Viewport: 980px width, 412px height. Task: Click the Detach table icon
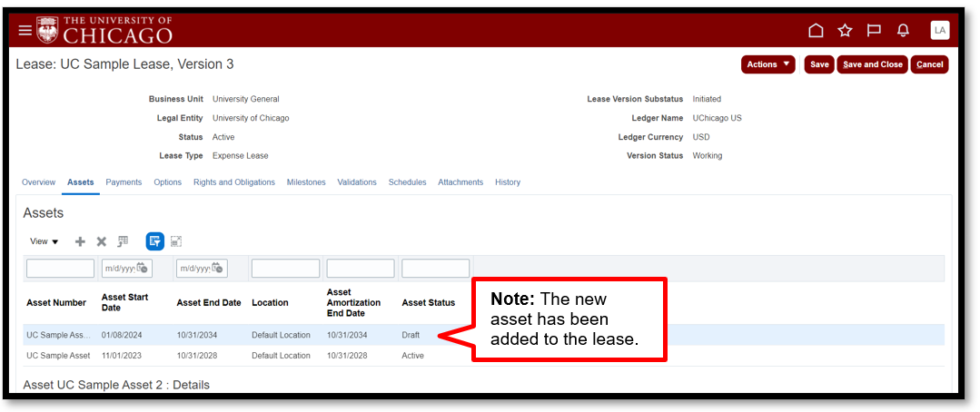pos(176,241)
